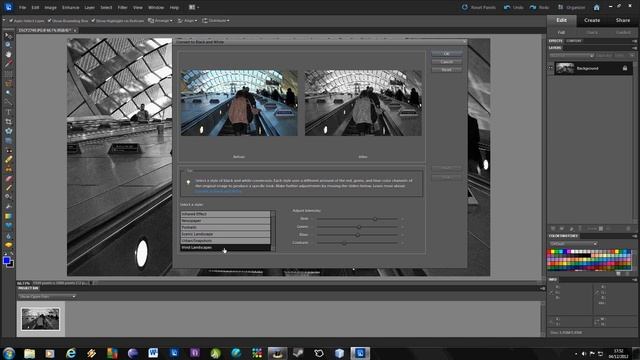Switch to the Edit tab
The height and width of the screenshot is (360, 640).
[x=562, y=20]
